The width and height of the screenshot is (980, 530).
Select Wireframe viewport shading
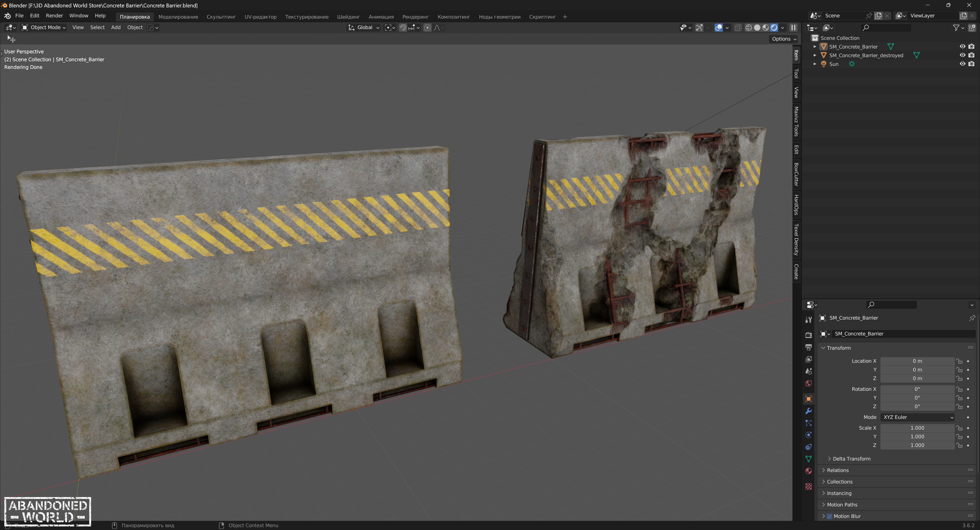click(748, 27)
